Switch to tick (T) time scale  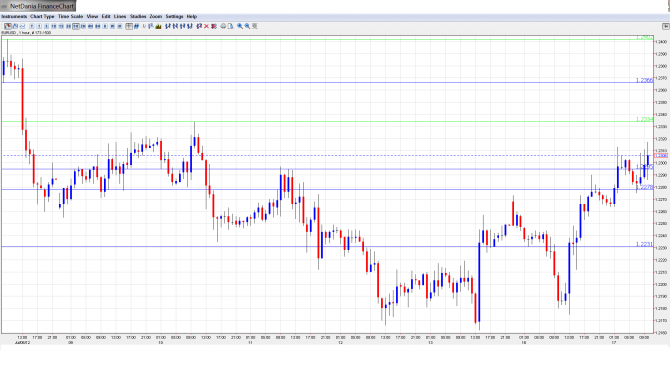[32, 26]
